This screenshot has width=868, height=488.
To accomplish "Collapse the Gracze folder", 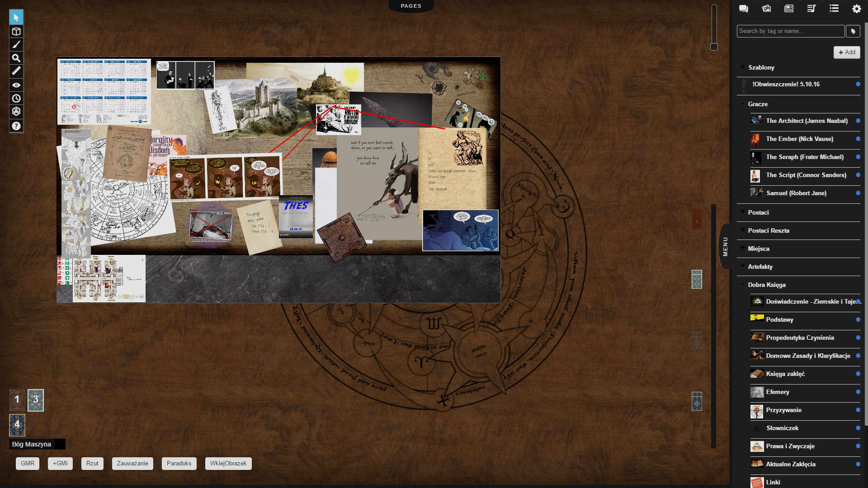I will pyautogui.click(x=742, y=104).
